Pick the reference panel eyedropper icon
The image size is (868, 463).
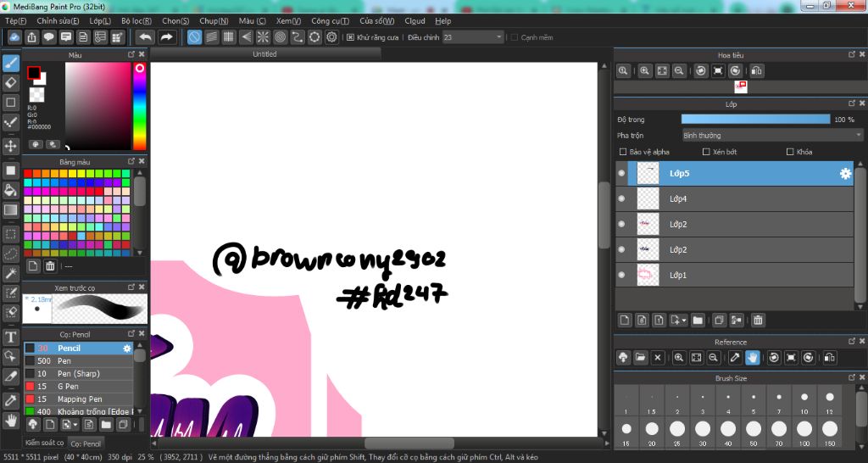pyautogui.click(x=735, y=358)
